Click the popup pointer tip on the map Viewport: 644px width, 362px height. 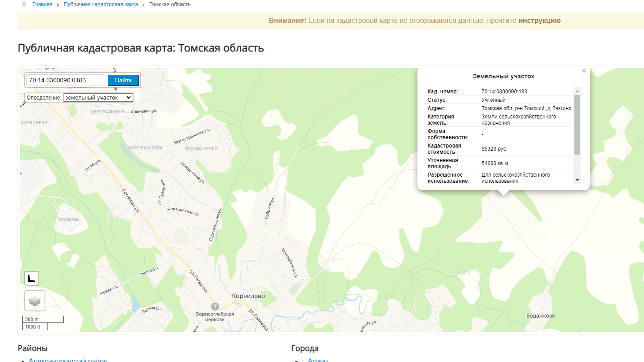pyautogui.click(x=503, y=194)
